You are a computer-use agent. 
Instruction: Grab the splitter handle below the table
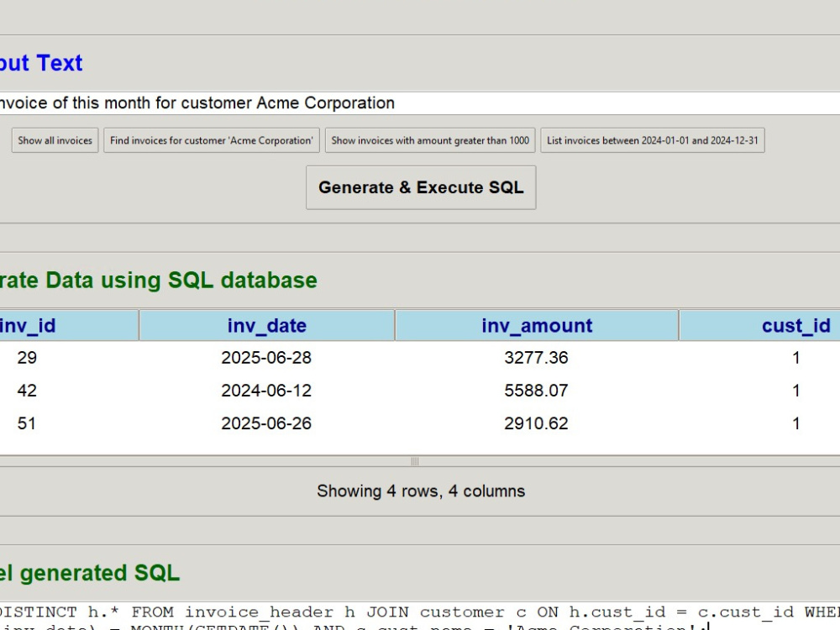(415, 461)
